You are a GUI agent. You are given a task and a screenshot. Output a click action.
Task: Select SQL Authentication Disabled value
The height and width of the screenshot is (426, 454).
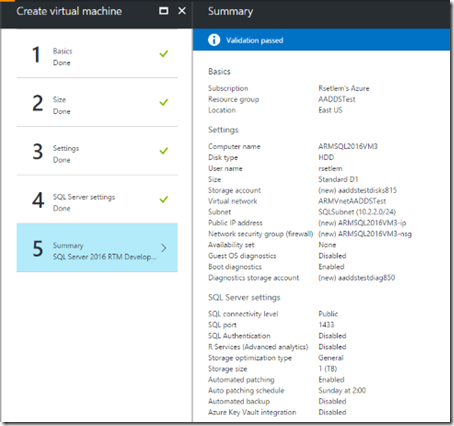332,336
